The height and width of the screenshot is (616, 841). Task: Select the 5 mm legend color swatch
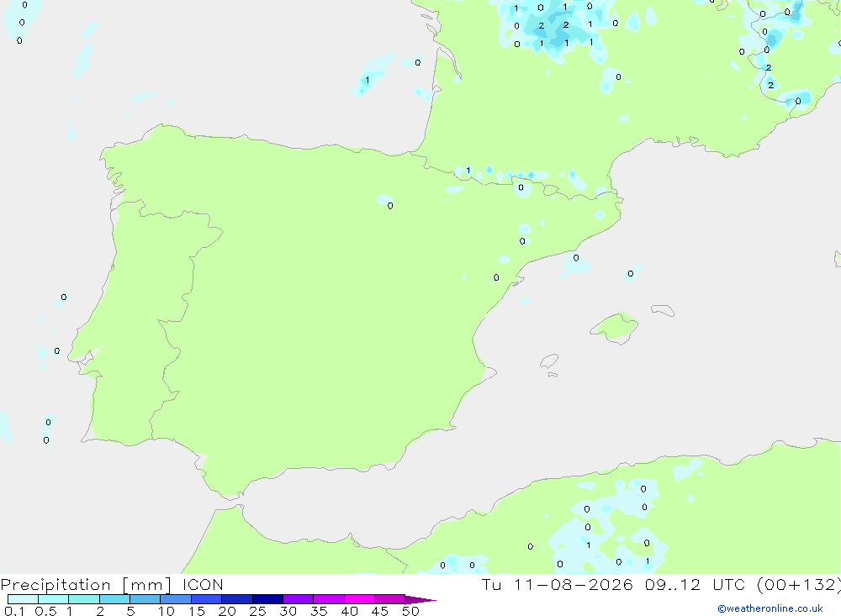(x=145, y=599)
